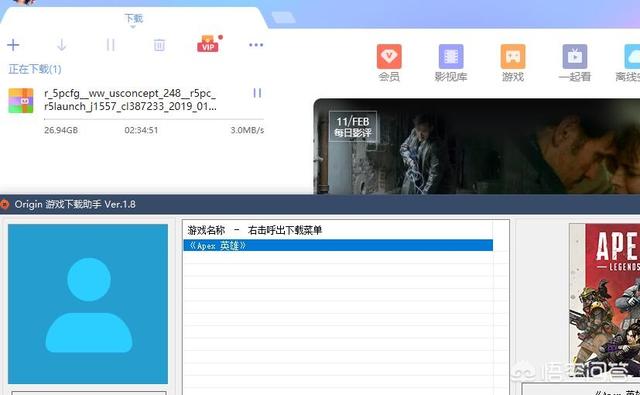Click the pause all toolbar icon
The width and height of the screenshot is (640, 395).
coord(111,44)
